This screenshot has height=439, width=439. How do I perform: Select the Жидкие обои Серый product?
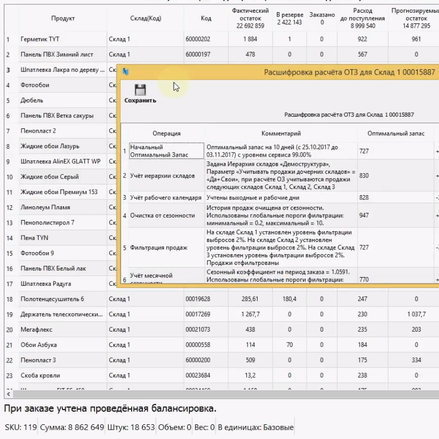click(x=50, y=177)
